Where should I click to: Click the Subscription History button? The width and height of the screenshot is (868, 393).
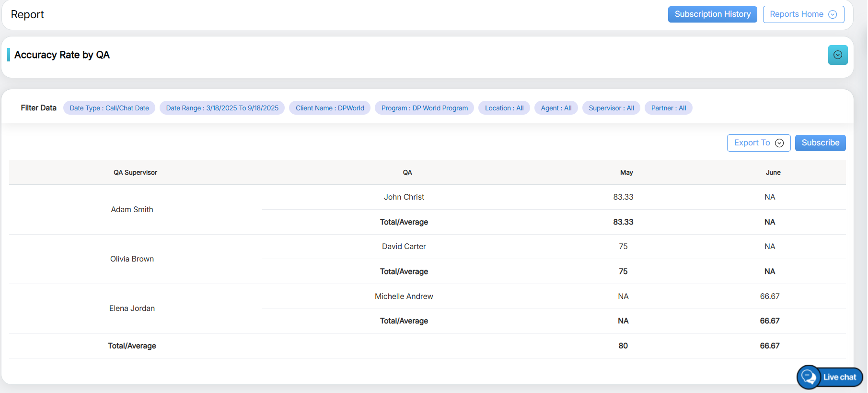point(712,14)
